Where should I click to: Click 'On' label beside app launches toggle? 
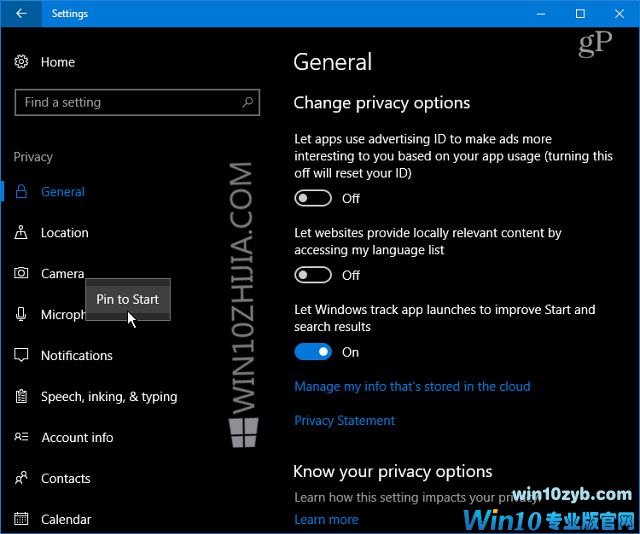pos(350,352)
